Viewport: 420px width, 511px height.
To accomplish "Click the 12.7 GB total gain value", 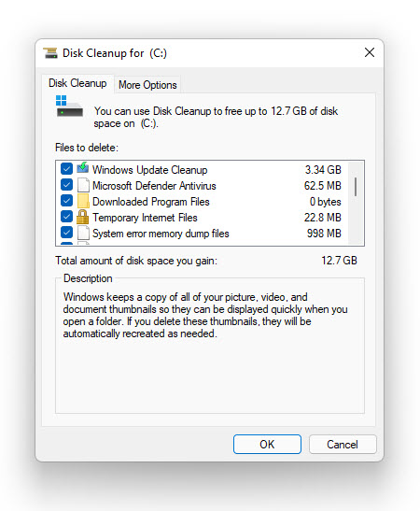I will (339, 261).
